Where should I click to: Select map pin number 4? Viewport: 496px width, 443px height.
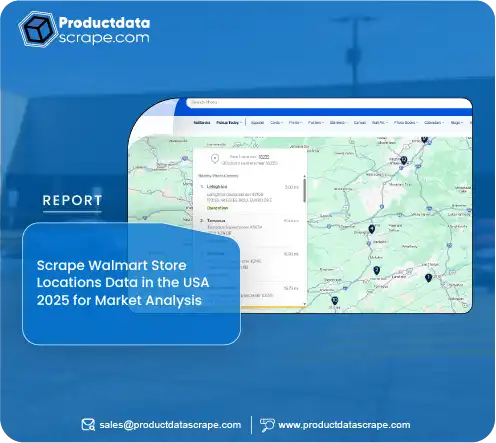pyautogui.click(x=372, y=229)
